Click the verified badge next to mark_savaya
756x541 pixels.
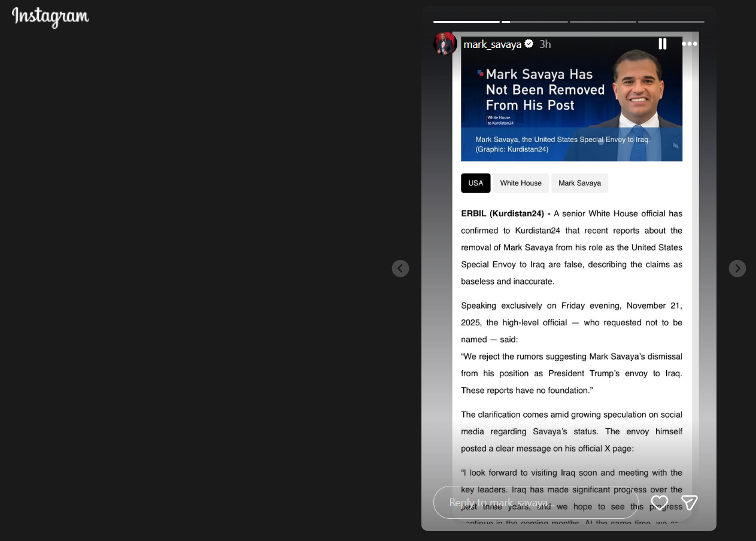pos(529,44)
